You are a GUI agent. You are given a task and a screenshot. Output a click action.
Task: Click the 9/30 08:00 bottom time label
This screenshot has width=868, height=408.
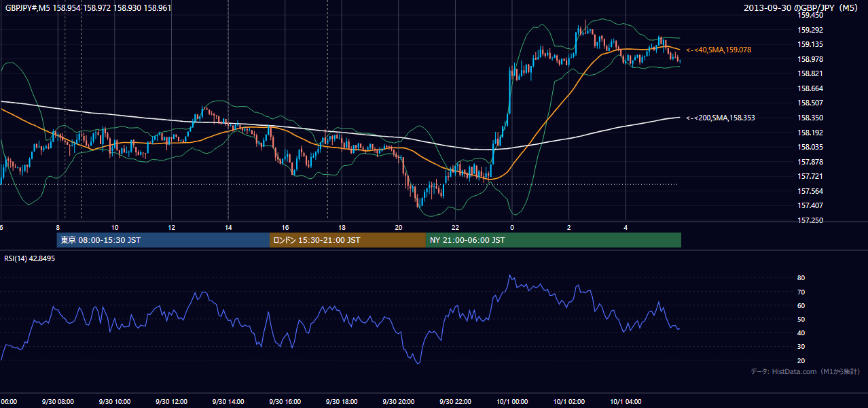tap(58, 402)
